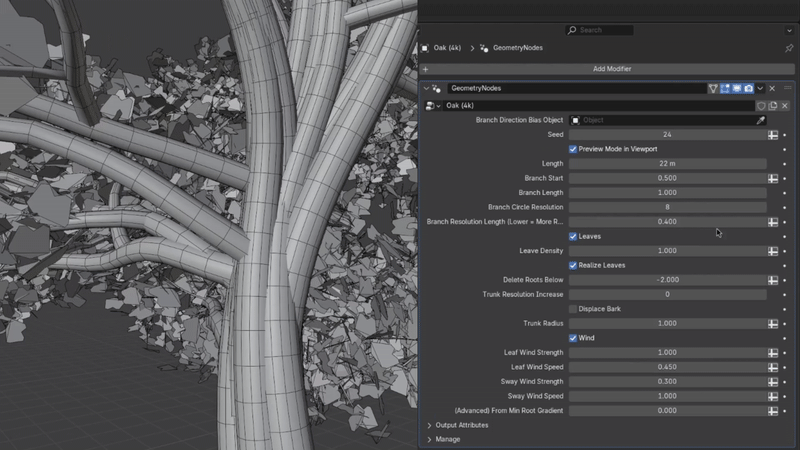Open the node group browse dropdown
Screen dimensions: 800x450
433,106
